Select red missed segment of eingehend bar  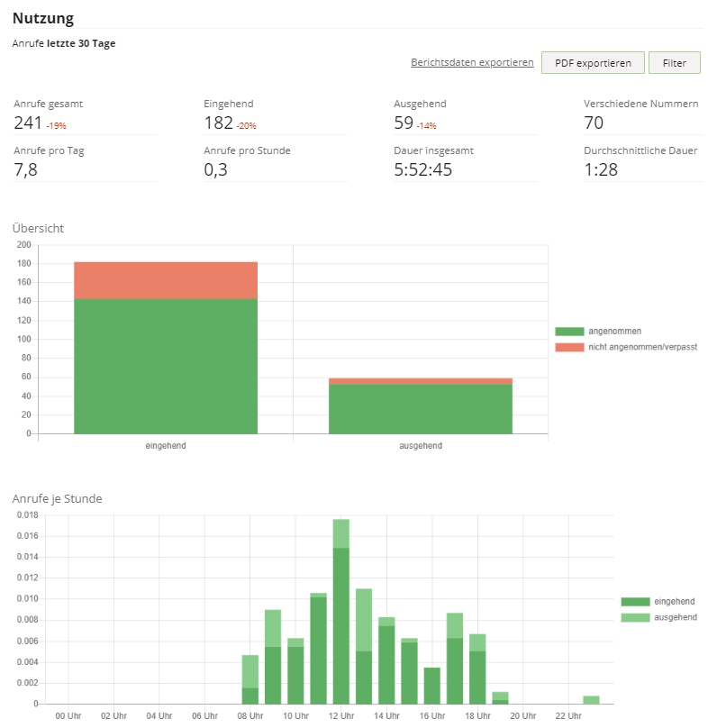pos(166,280)
